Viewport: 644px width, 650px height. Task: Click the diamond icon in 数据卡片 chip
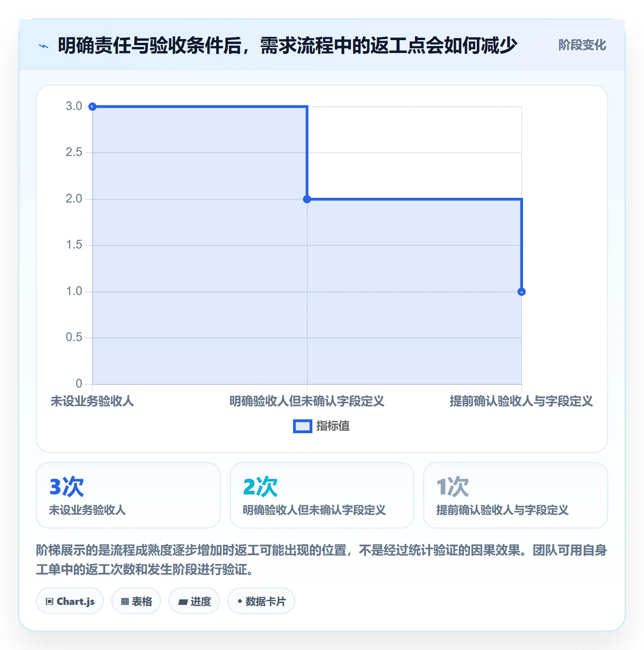coord(240,601)
